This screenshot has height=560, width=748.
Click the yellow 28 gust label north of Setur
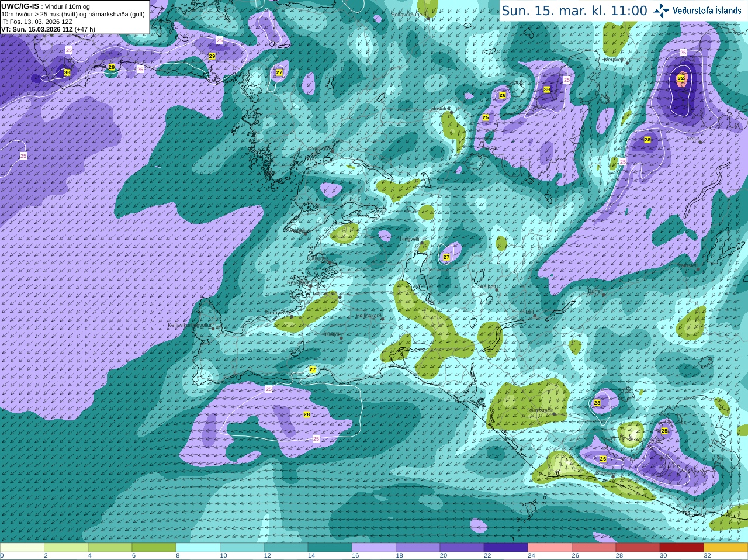click(x=647, y=140)
